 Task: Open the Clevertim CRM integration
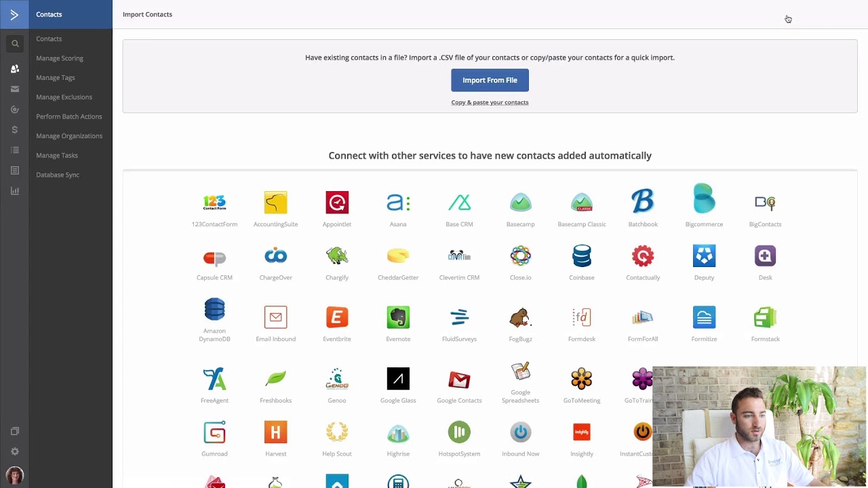pos(459,256)
